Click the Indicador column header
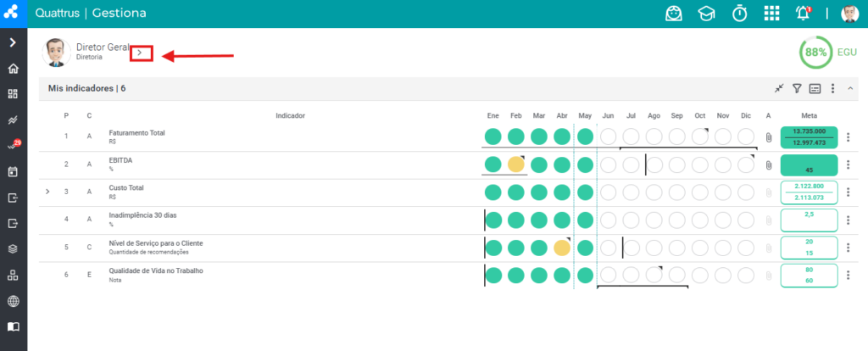This screenshot has width=868, height=351. click(x=291, y=115)
